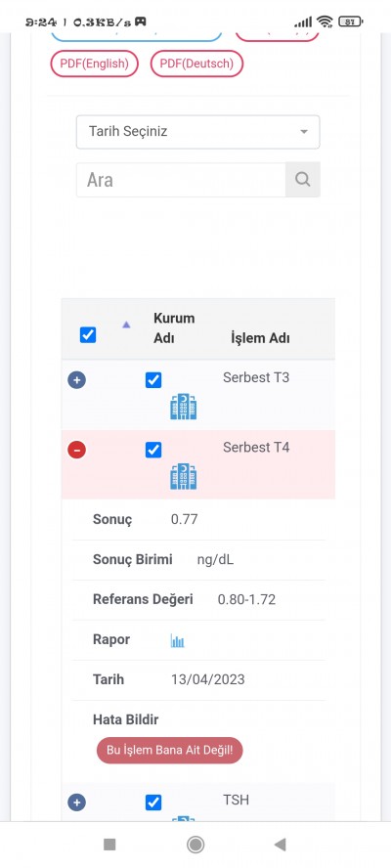
Task: Open the Serbest T3 hospital building icon
Action: coord(184,407)
